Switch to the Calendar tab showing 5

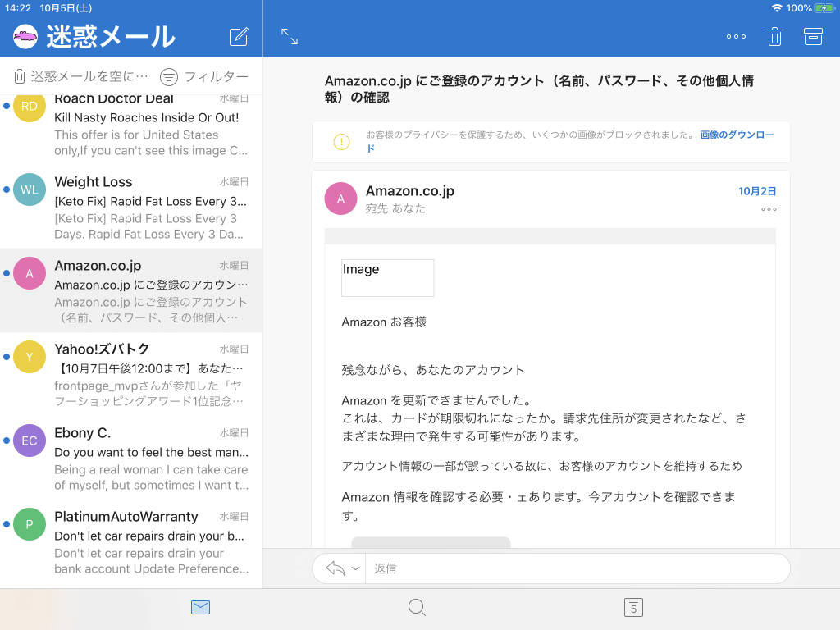point(634,608)
